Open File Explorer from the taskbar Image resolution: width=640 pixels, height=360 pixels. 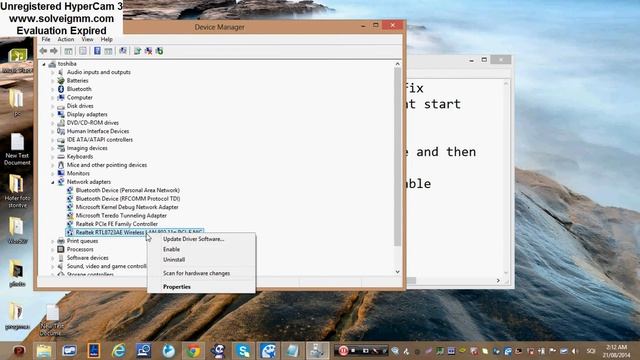pos(44,351)
